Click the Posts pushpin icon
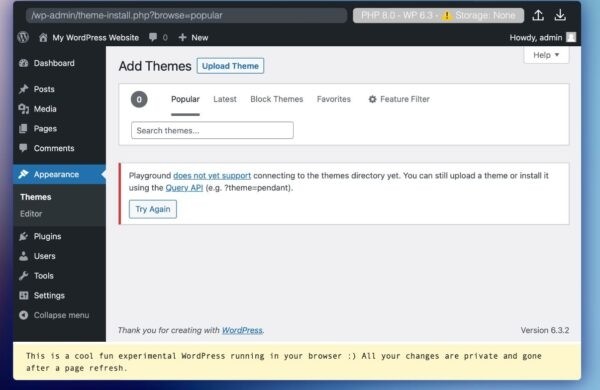 tap(24, 89)
